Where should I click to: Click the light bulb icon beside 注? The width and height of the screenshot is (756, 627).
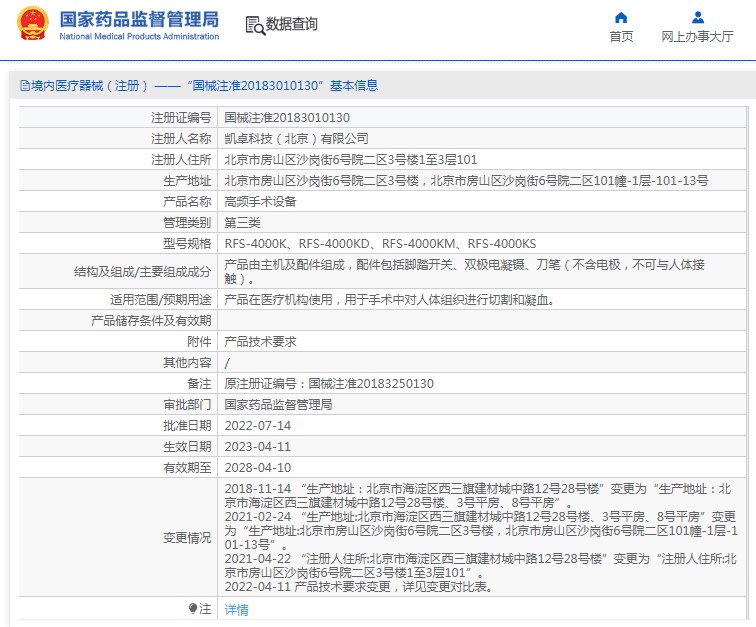(x=193, y=608)
